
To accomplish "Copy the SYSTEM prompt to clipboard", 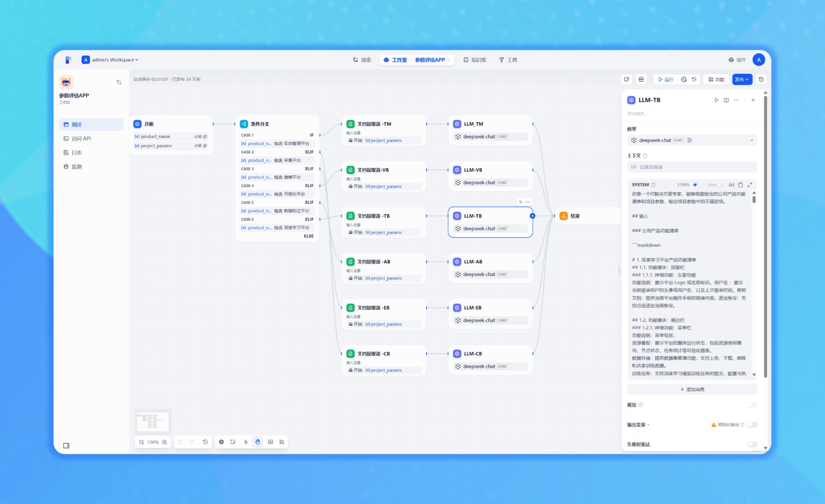I will (x=741, y=185).
